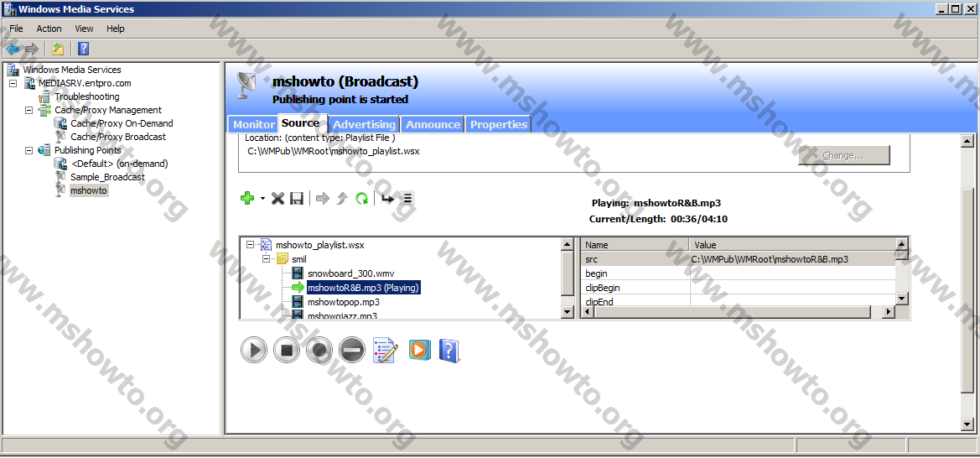Open the View menu
The width and height of the screenshot is (980, 458).
(84, 29)
